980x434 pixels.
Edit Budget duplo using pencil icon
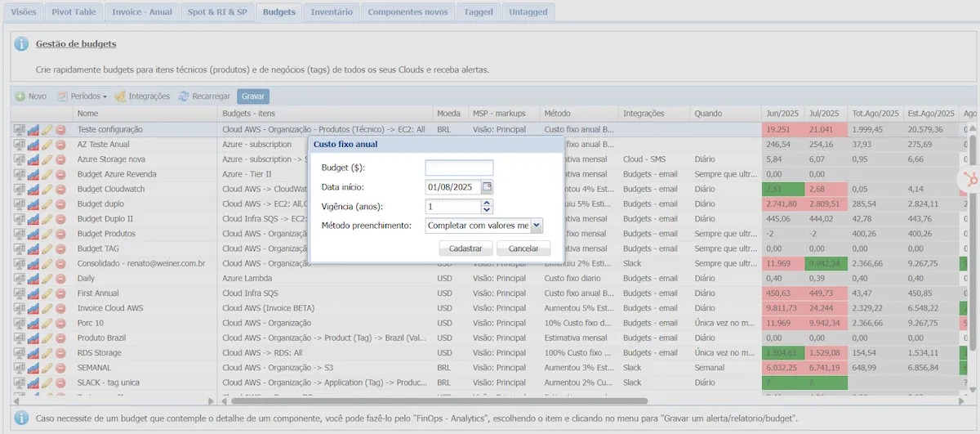coord(47,204)
